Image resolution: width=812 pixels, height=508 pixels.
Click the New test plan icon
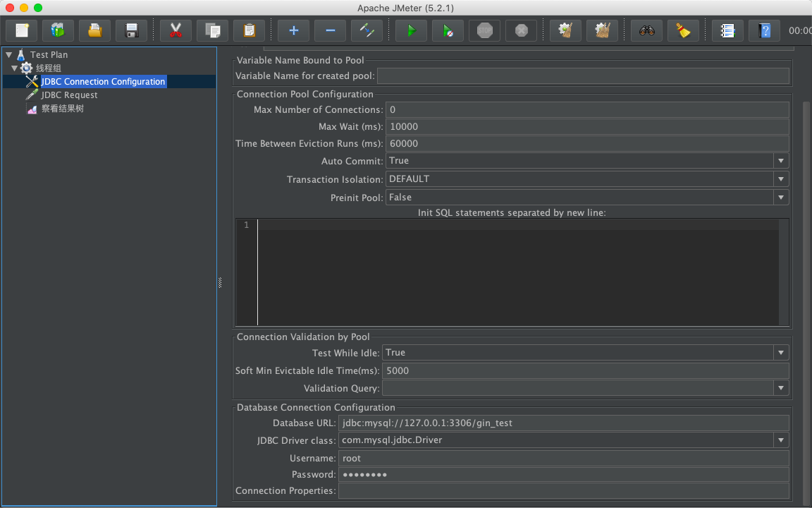22,30
